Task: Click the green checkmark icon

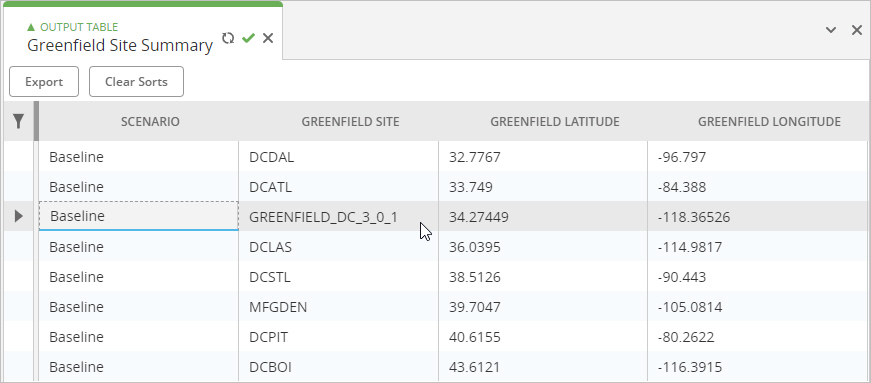Action: pos(248,38)
